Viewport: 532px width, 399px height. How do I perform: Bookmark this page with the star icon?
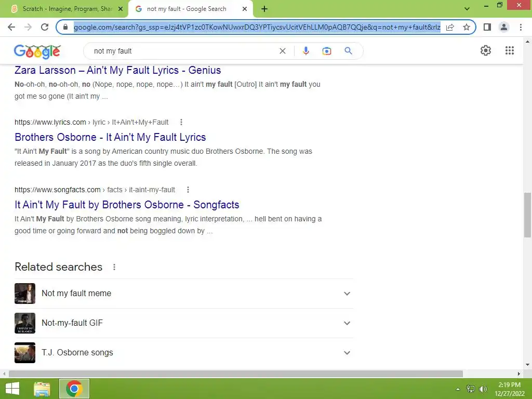click(467, 27)
